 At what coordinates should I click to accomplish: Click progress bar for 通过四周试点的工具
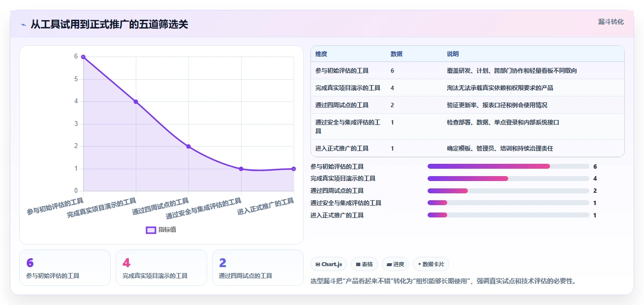coord(508,191)
